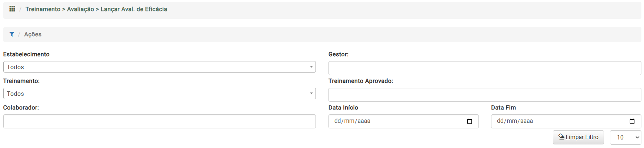This screenshot has width=644, height=148.
Task: Open the Ações menu item
Action: pyautogui.click(x=33, y=34)
